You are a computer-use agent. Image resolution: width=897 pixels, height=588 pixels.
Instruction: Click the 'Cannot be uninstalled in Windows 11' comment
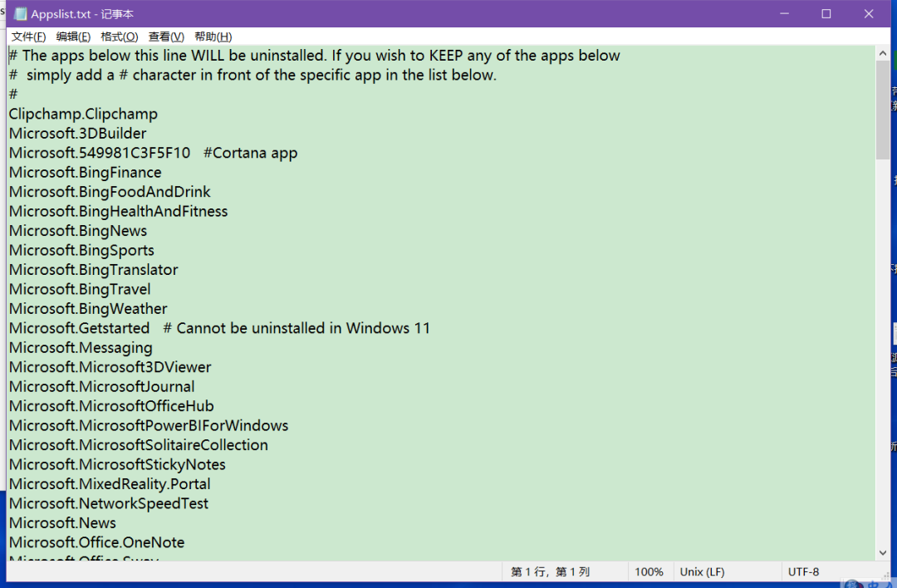[297, 328]
